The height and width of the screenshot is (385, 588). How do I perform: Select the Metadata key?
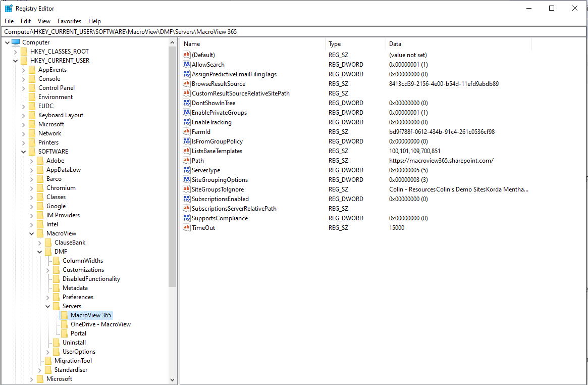pos(75,288)
